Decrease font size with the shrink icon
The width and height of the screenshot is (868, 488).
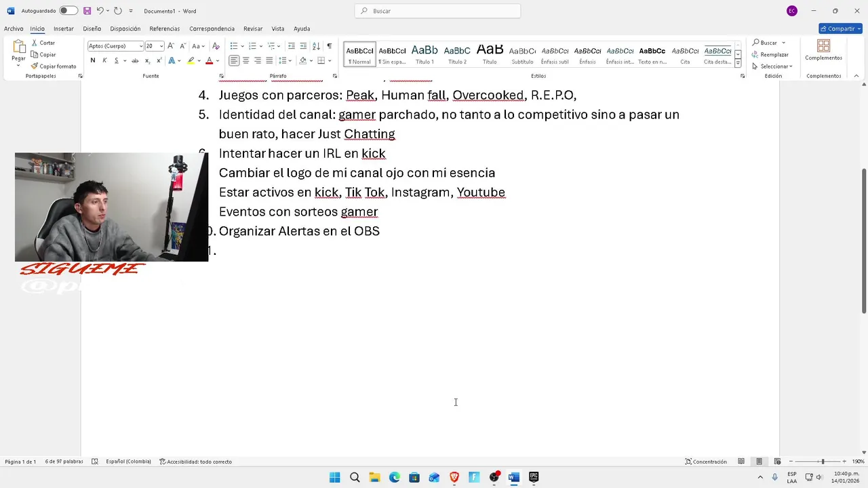[x=182, y=46]
